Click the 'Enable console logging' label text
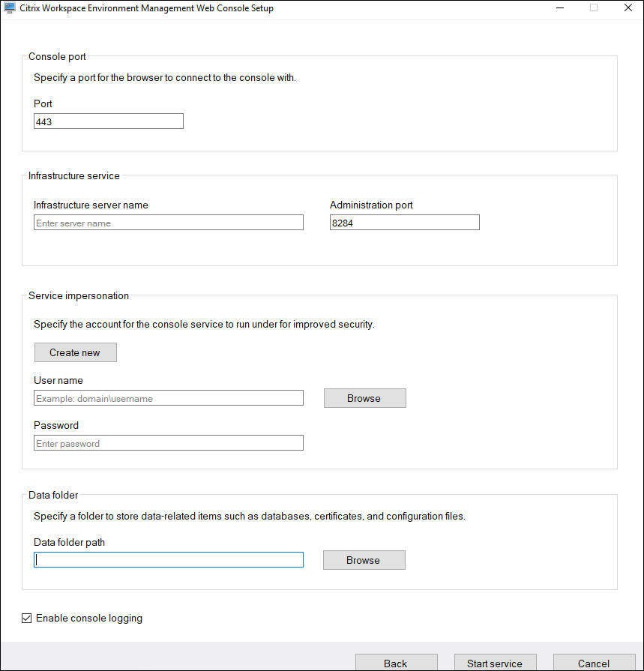 click(89, 618)
